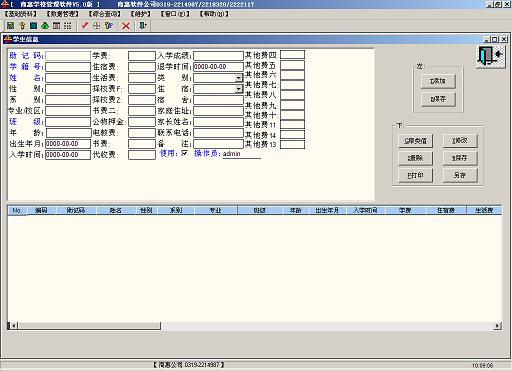Click the 其他费四 input field
The width and height of the screenshot is (512, 371).
click(x=292, y=55)
